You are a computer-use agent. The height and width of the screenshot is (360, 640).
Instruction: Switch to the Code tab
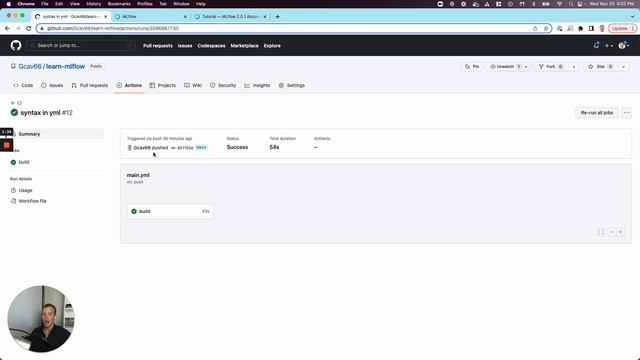pos(23,85)
